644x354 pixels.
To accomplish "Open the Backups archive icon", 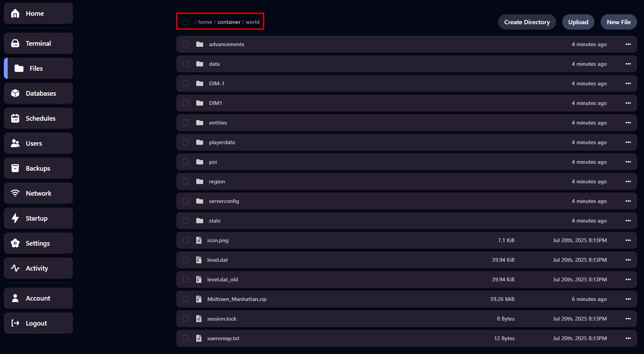I will click(15, 168).
